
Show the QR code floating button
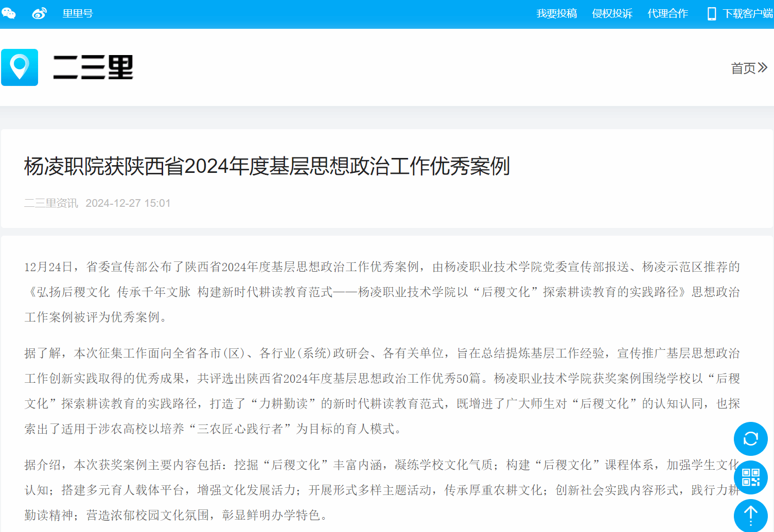(750, 477)
